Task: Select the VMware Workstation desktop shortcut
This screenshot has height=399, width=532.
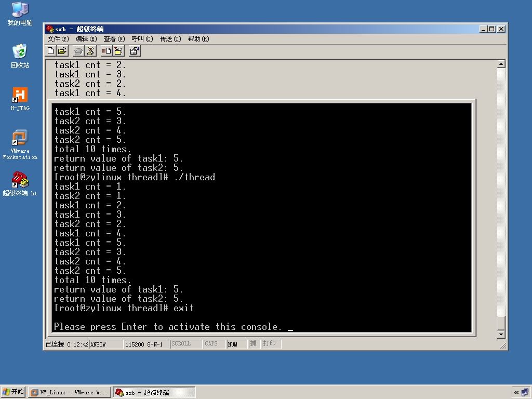Action: pyautogui.click(x=20, y=144)
